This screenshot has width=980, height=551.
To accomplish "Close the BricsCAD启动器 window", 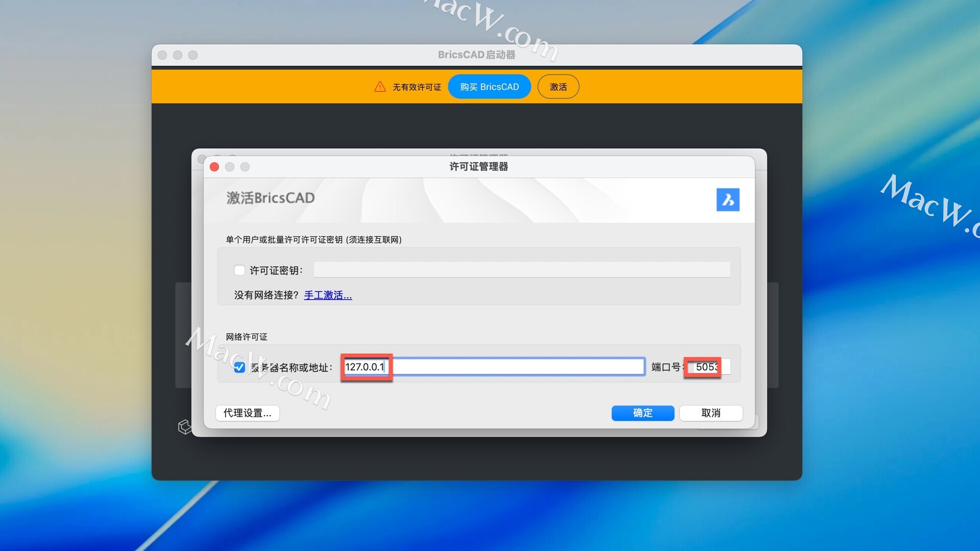I will click(x=162, y=55).
